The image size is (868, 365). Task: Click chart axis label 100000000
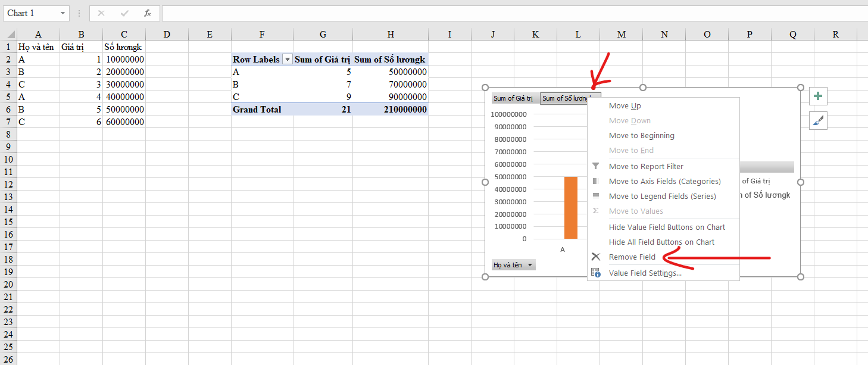[508, 114]
